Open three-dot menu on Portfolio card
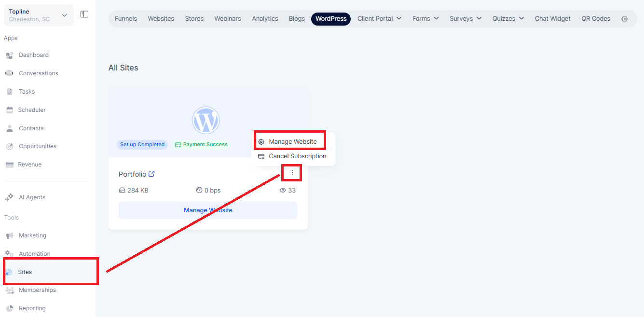This screenshot has width=644, height=317. [x=292, y=173]
